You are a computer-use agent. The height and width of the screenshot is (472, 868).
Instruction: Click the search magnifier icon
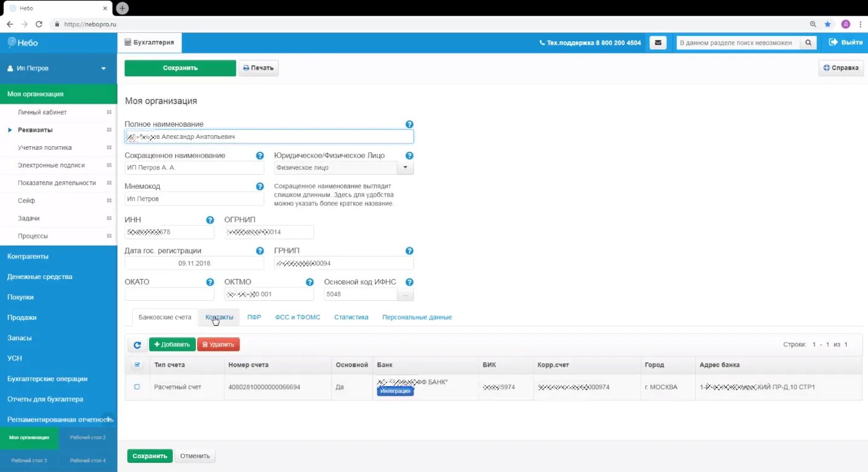(808, 42)
